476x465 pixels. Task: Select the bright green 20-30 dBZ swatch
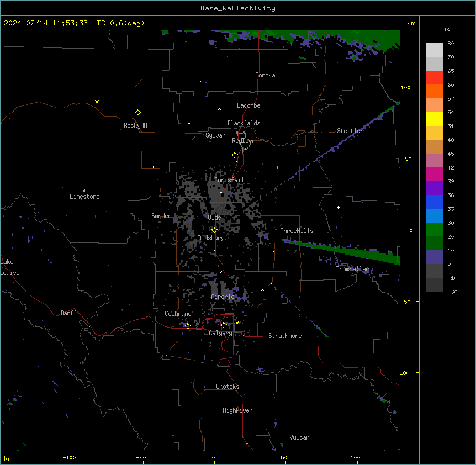[x=434, y=230]
